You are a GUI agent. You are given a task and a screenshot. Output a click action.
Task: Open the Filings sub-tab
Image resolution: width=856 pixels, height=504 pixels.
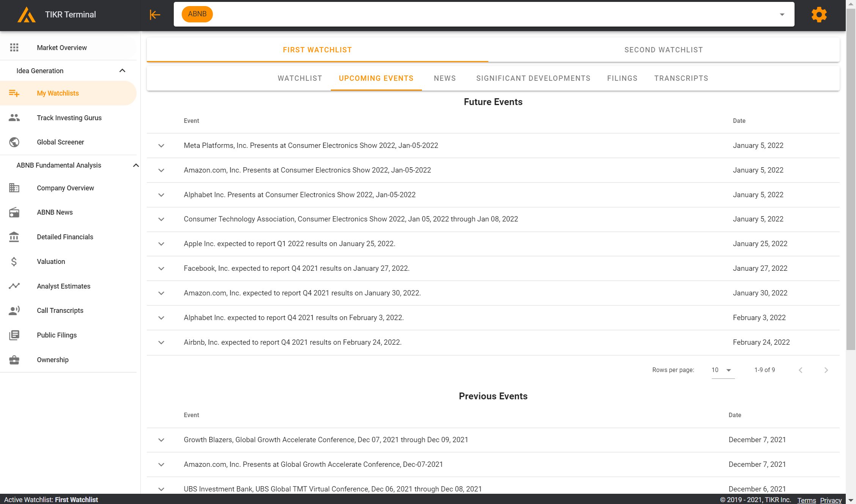(x=622, y=79)
